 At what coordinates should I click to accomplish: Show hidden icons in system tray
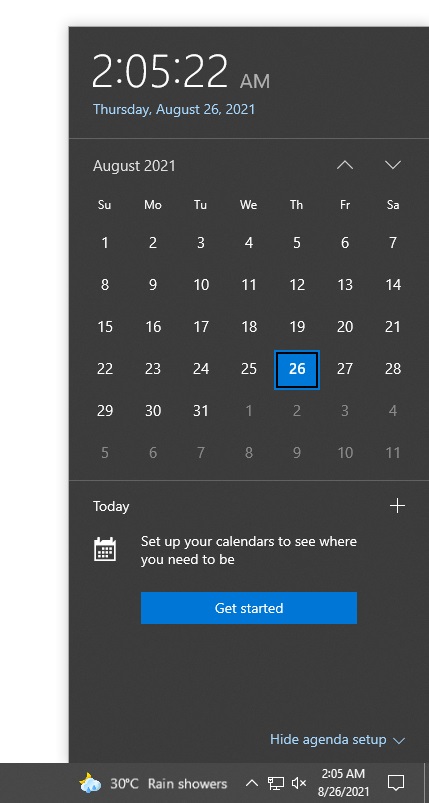click(x=251, y=783)
